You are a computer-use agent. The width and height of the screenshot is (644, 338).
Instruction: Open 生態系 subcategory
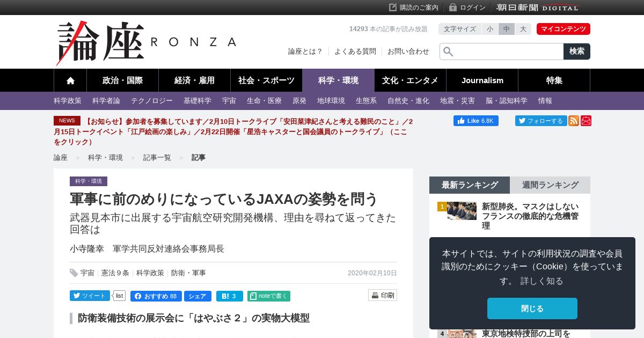(x=366, y=101)
